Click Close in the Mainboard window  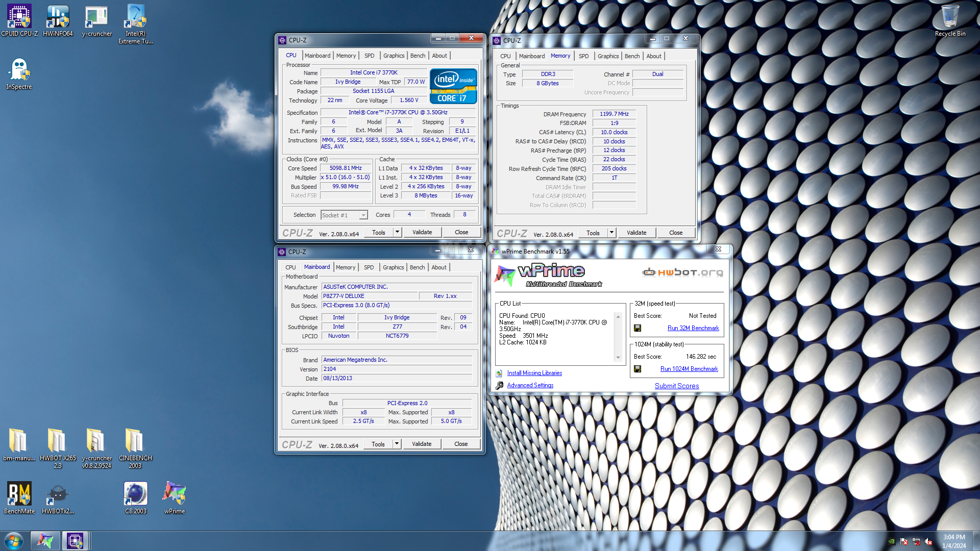point(461,444)
